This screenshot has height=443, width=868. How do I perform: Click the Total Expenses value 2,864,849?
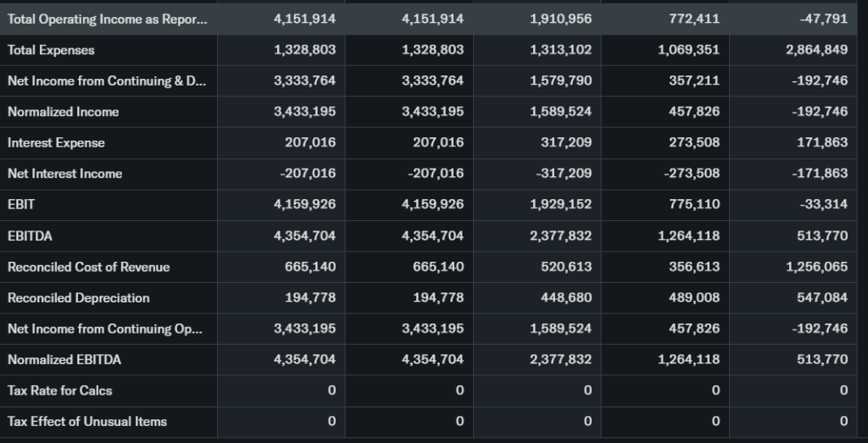[816, 50]
